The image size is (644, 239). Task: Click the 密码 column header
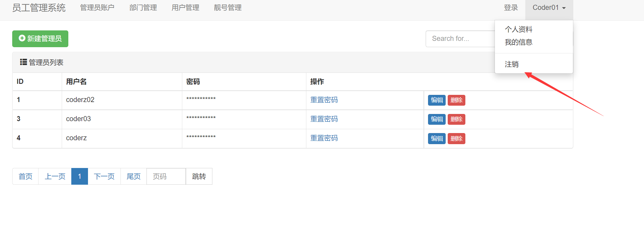click(x=193, y=82)
